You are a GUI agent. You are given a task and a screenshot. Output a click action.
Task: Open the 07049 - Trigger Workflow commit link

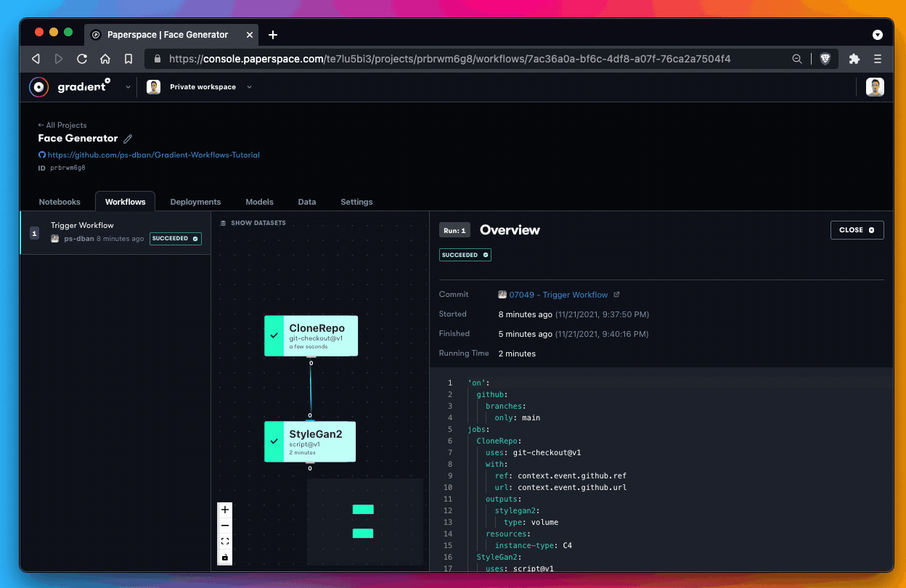[x=558, y=295]
